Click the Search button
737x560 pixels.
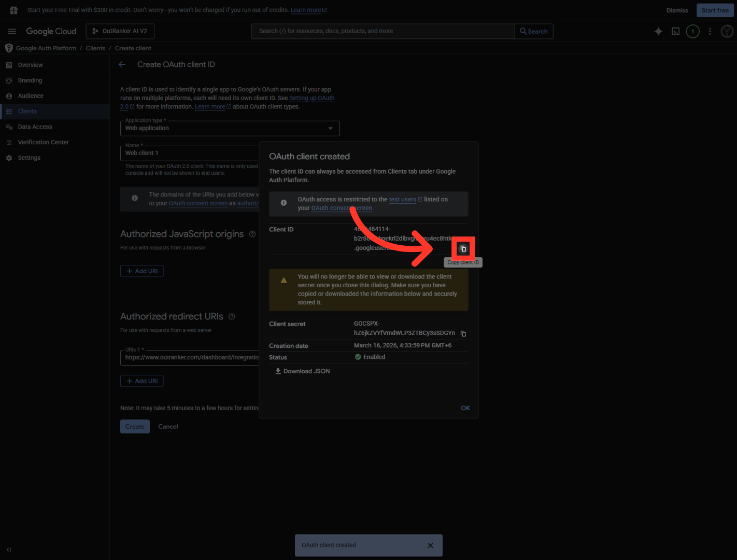point(534,31)
